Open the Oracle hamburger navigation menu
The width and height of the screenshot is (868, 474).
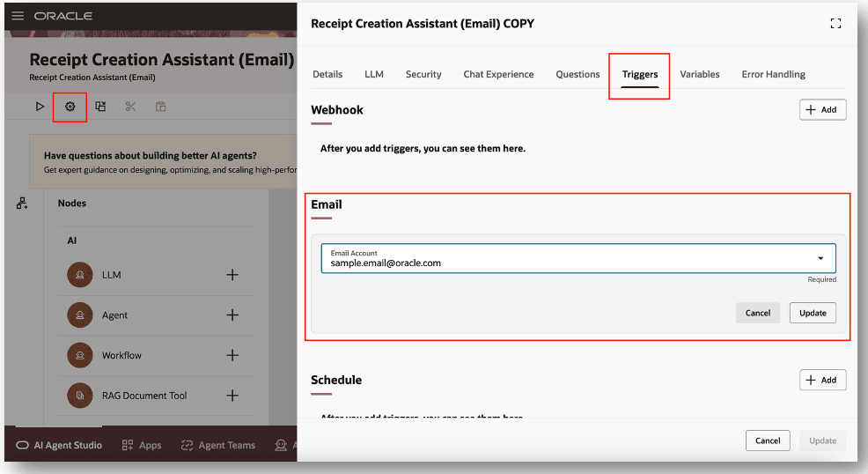(18, 16)
